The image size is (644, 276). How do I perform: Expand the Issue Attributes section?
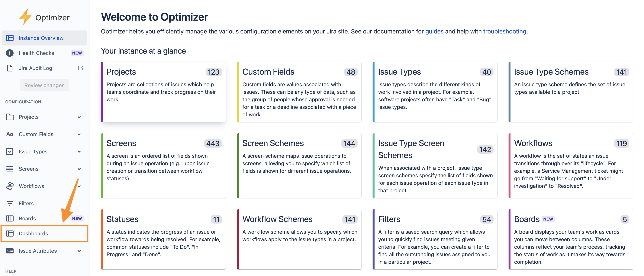coord(79,251)
